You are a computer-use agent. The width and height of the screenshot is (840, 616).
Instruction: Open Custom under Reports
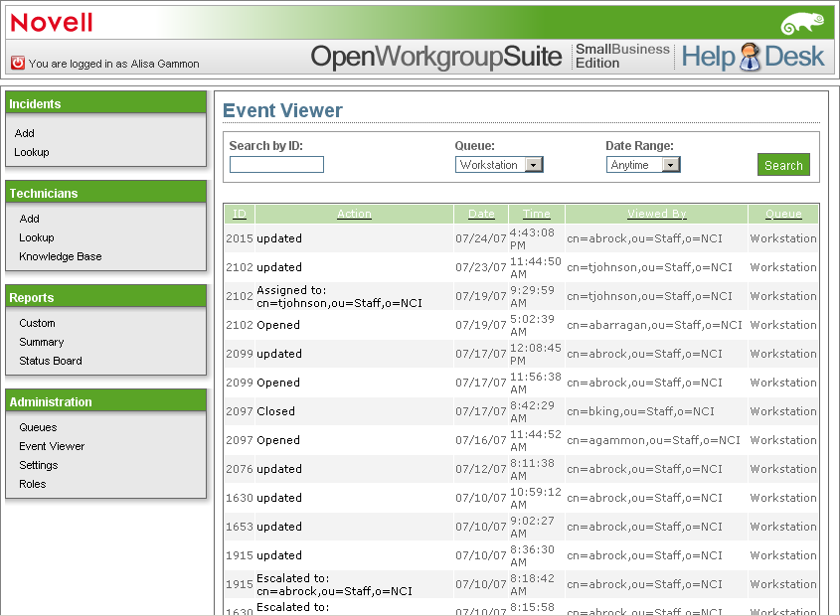point(38,323)
